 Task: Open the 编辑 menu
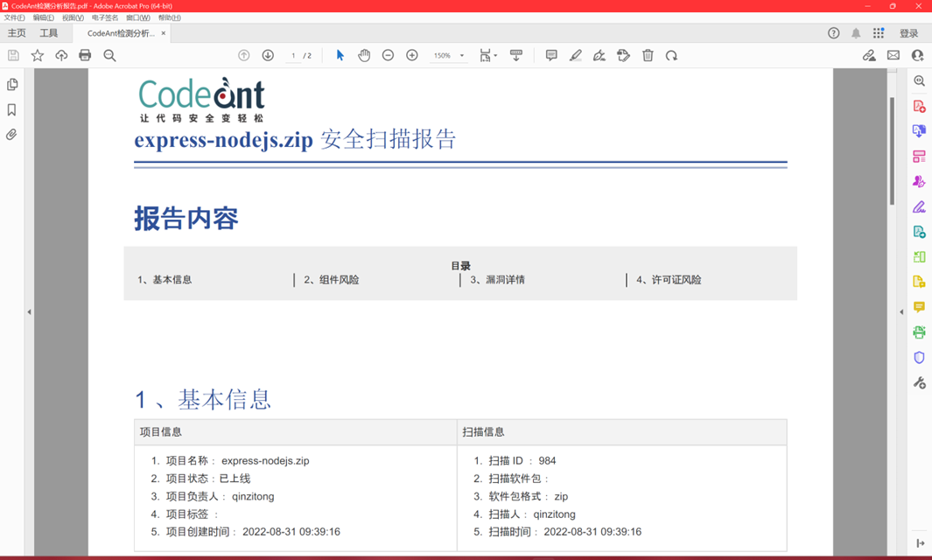point(44,17)
